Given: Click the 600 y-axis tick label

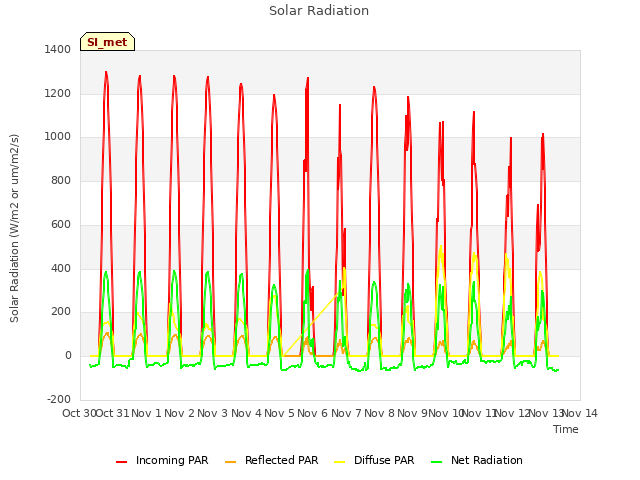Looking at the screenshot, I should point(61,224).
